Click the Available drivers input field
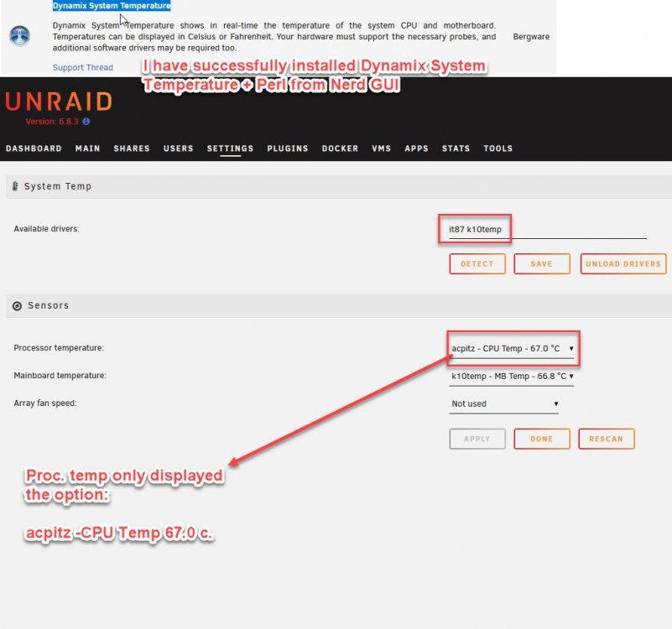 (547, 230)
